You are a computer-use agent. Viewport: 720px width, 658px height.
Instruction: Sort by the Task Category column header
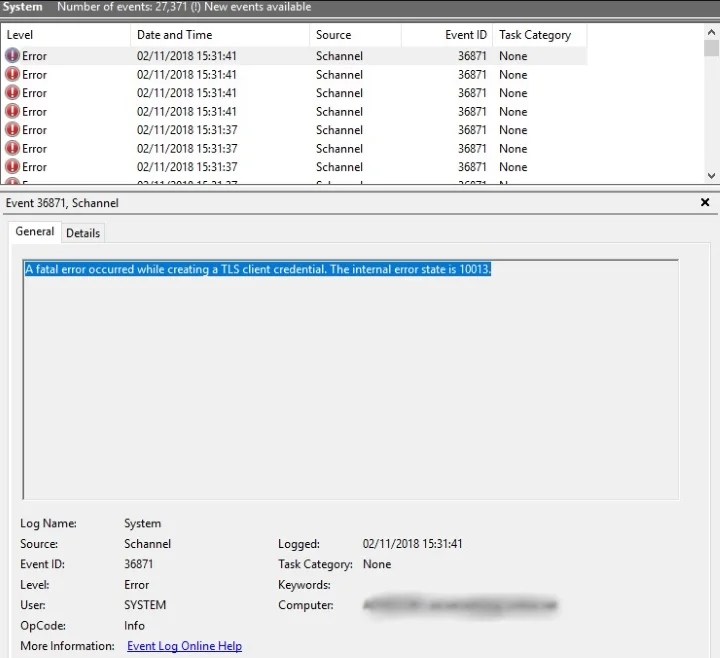[540, 35]
